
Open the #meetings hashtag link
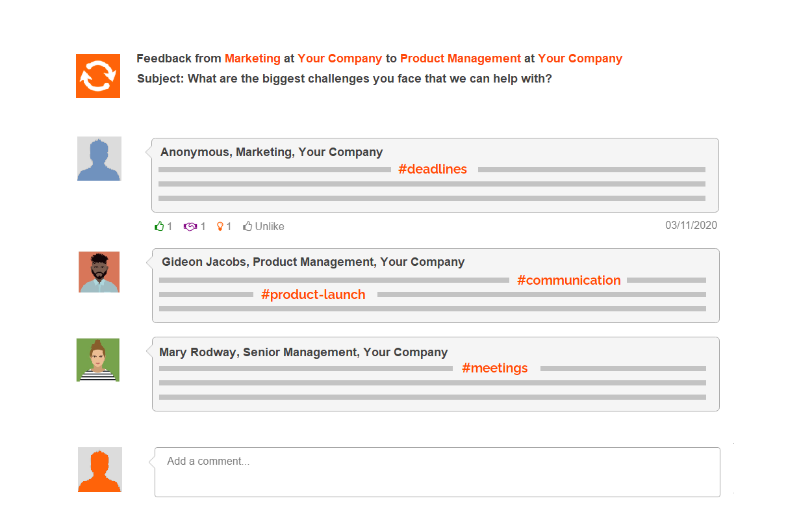click(x=495, y=368)
